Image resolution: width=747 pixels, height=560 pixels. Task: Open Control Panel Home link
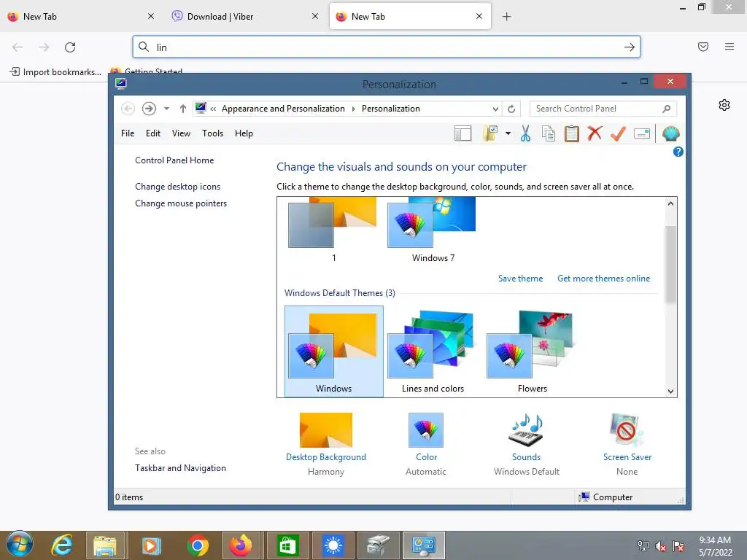click(174, 160)
